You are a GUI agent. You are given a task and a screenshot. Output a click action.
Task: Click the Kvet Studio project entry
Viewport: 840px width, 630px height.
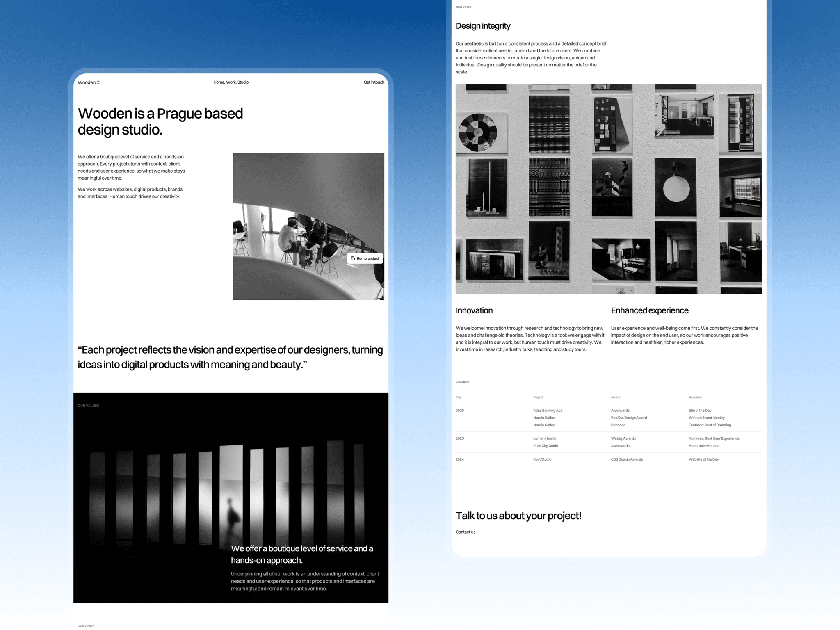pos(542,459)
